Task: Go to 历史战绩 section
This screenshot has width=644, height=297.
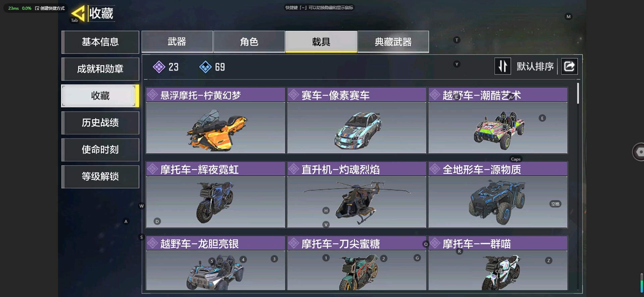Action: 100,123
